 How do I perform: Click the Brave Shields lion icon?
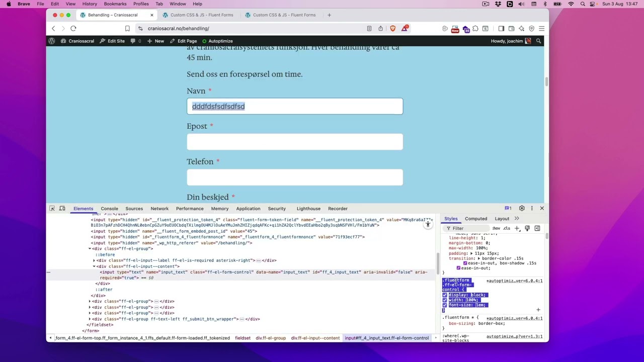(393, 29)
